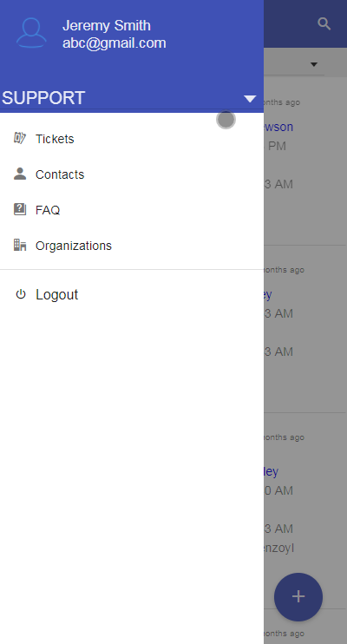This screenshot has height=644, width=347.
Task: Select the SUPPORT section header
Action: click(x=43, y=98)
